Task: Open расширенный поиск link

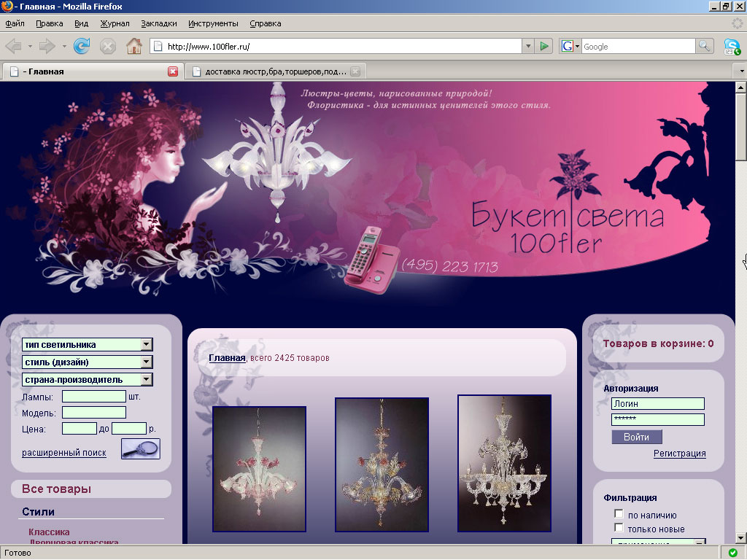Action: [x=64, y=452]
